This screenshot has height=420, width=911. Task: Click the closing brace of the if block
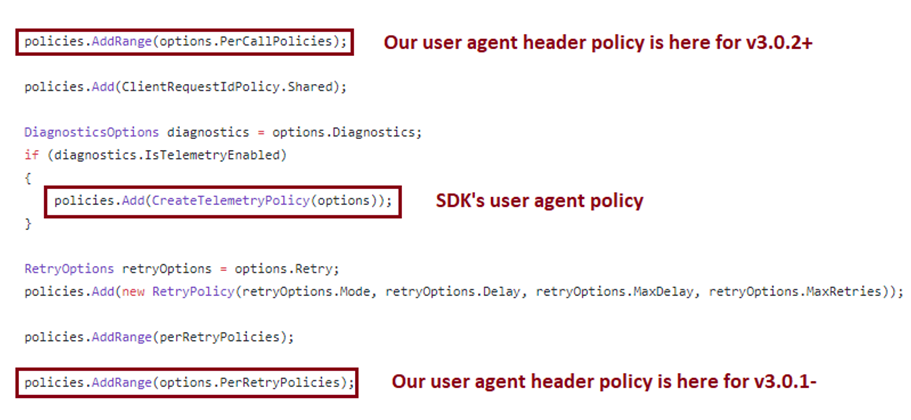pos(27,224)
